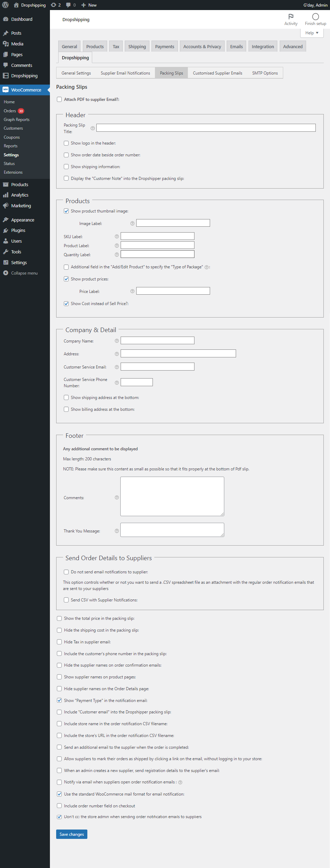This screenshot has width=330, height=868.
Task: Click the Users icon in sidebar
Action: coord(6,241)
